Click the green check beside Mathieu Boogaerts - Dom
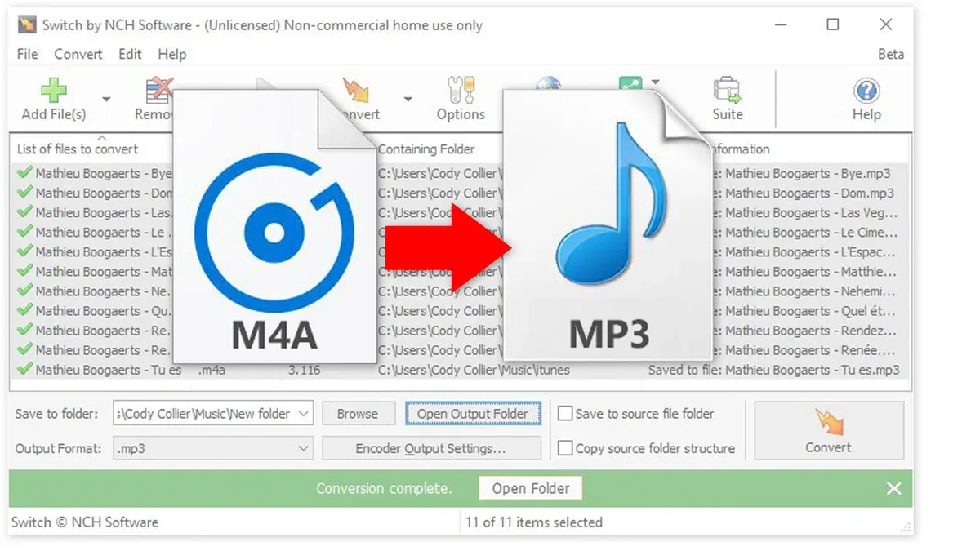Screen dimensions: 980x551 tap(24, 193)
